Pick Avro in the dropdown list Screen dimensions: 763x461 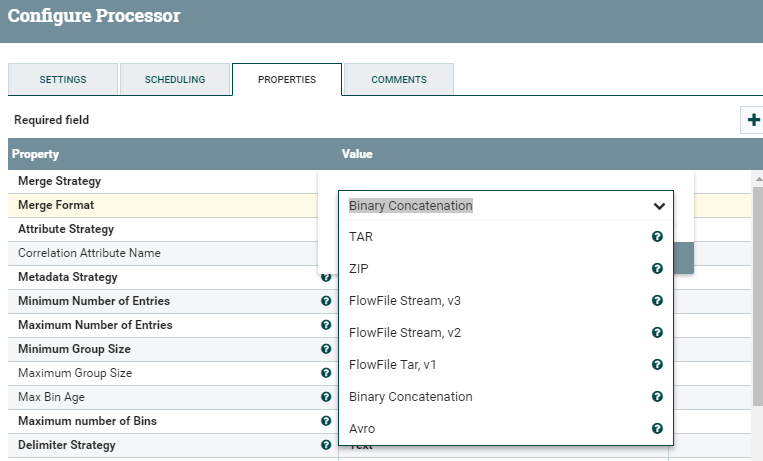362,429
